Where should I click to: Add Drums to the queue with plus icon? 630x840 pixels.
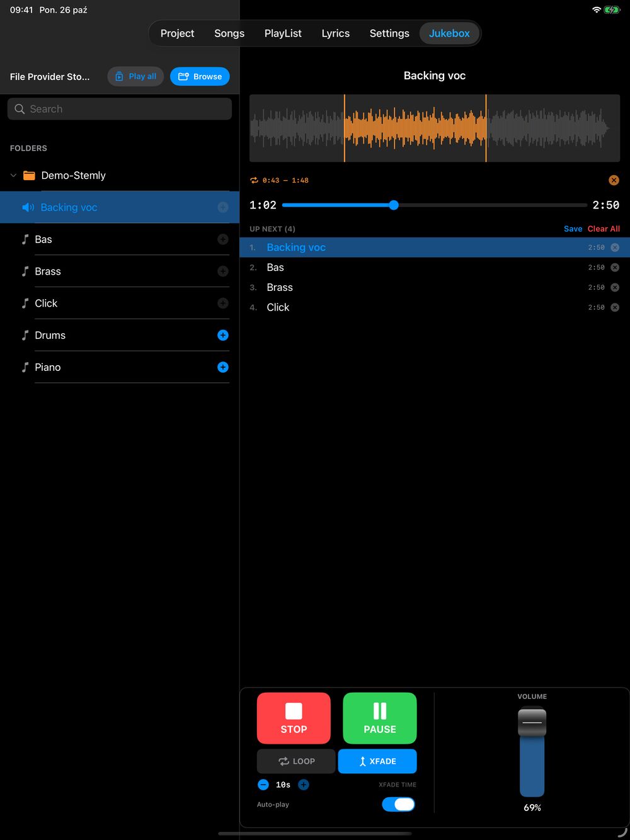[x=223, y=335]
